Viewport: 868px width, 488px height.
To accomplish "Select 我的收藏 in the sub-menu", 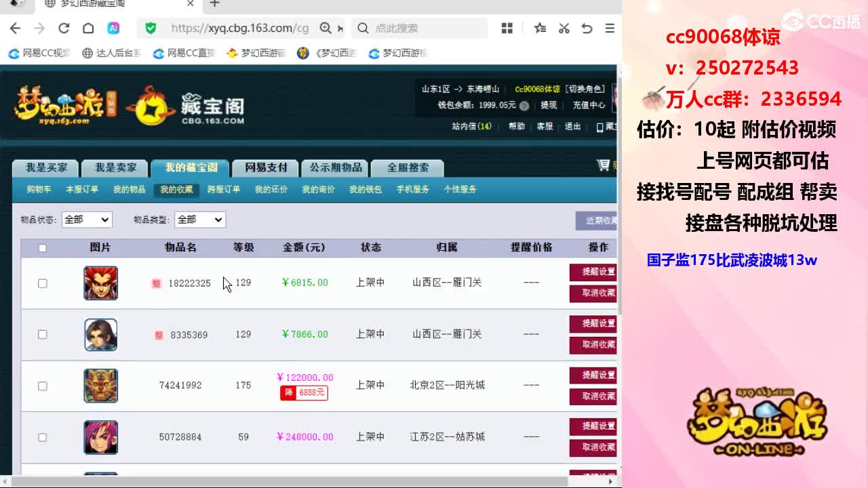I will [x=176, y=190].
